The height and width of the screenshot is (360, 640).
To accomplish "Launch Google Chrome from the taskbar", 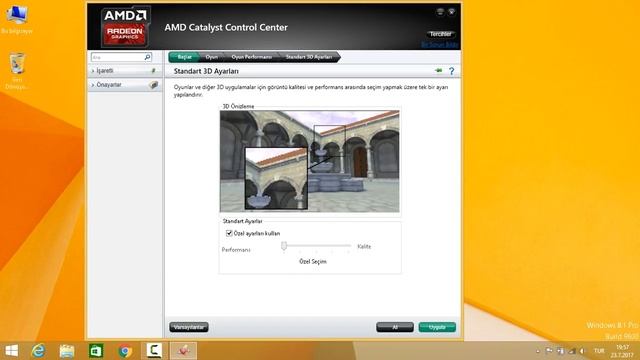I will coord(125,351).
